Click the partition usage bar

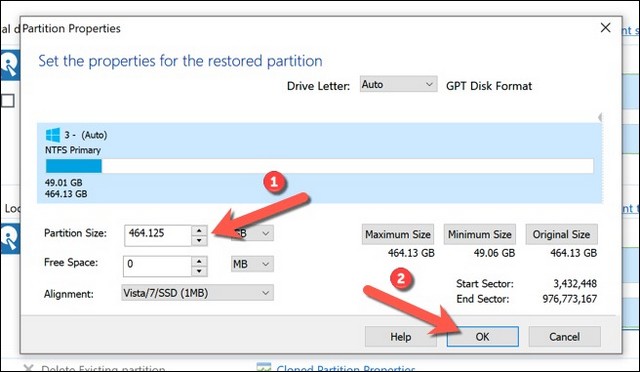[x=320, y=166]
